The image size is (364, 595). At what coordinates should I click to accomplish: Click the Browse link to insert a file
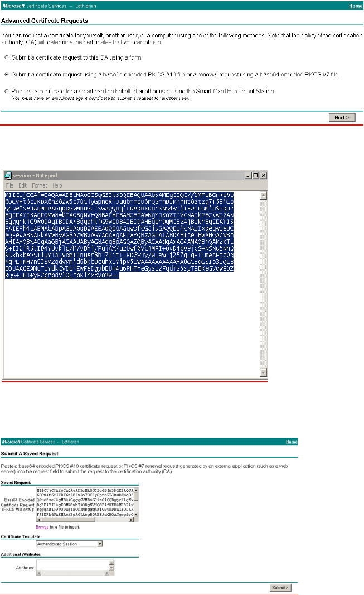[42, 527]
